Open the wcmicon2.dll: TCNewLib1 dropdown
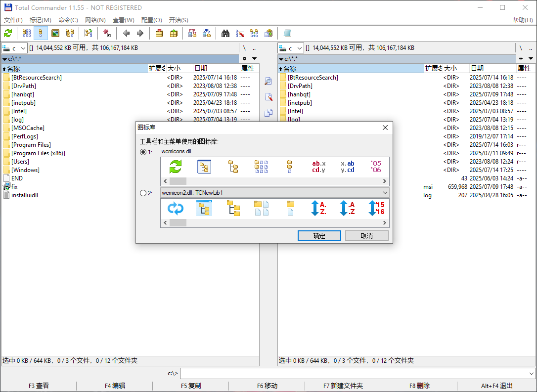Image resolution: width=537 pixels, height=392 pixels. click(274, 193)
